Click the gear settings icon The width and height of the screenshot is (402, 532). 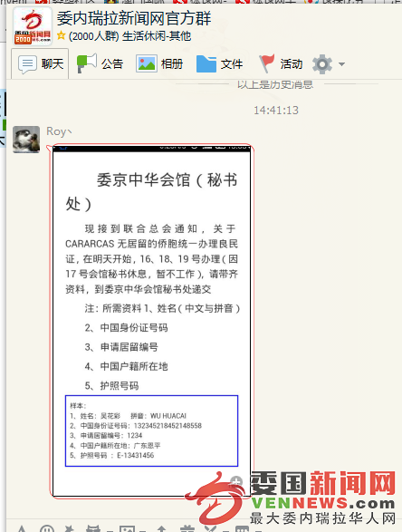tap(322, 63)
